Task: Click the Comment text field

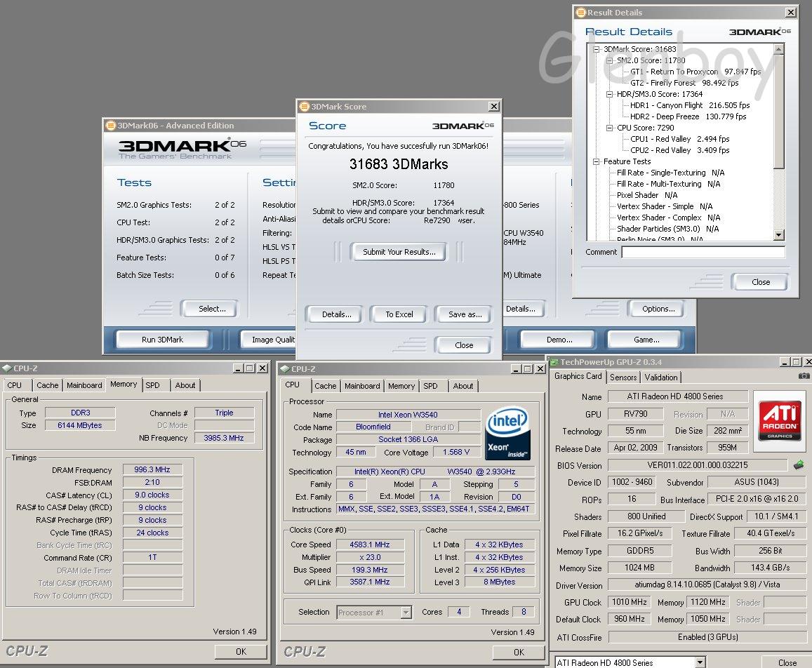Action: [702, 252]
